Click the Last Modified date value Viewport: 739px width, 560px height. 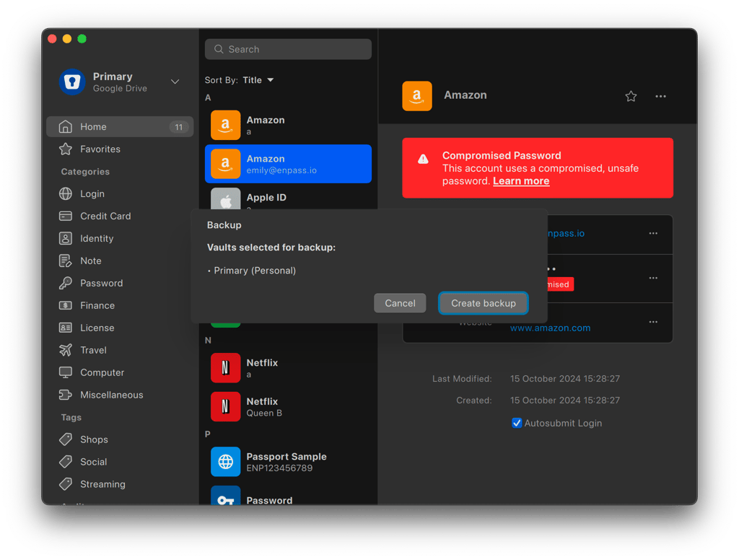pyautogui.click(x=564, y=379)
